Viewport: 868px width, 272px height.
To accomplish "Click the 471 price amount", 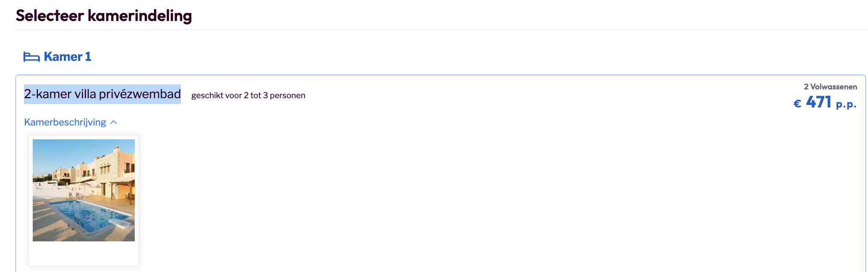I will click(x=818, y=102).
